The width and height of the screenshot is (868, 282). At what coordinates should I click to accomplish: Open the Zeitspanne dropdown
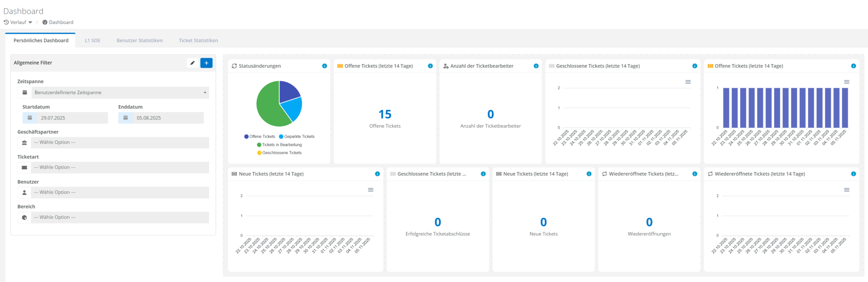tap(120, 92)
